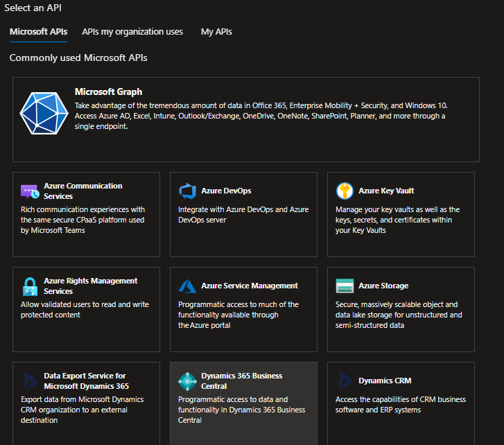Switch to the Microsoft APIs tab

click(38, 32)
